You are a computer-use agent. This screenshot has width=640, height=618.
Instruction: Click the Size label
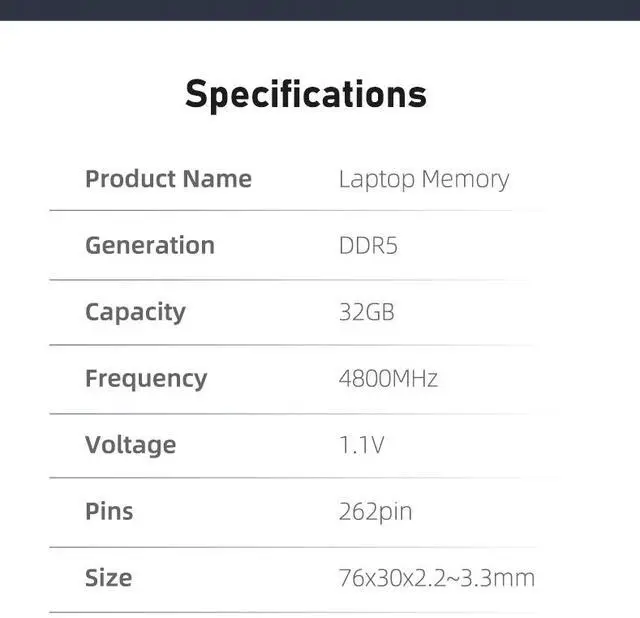pyautogui.click(x=108, y=578)
